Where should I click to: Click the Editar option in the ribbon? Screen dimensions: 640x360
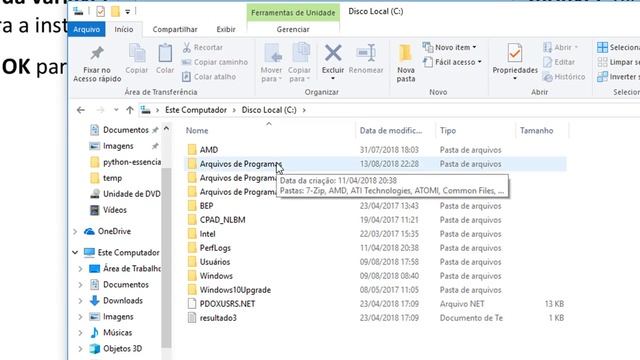559,62
